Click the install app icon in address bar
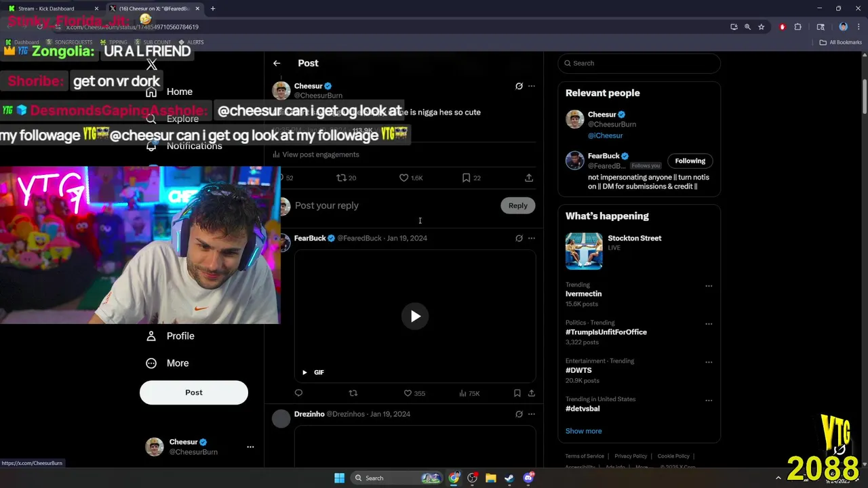The image size is (868, 488). click(x=734, y=27)
